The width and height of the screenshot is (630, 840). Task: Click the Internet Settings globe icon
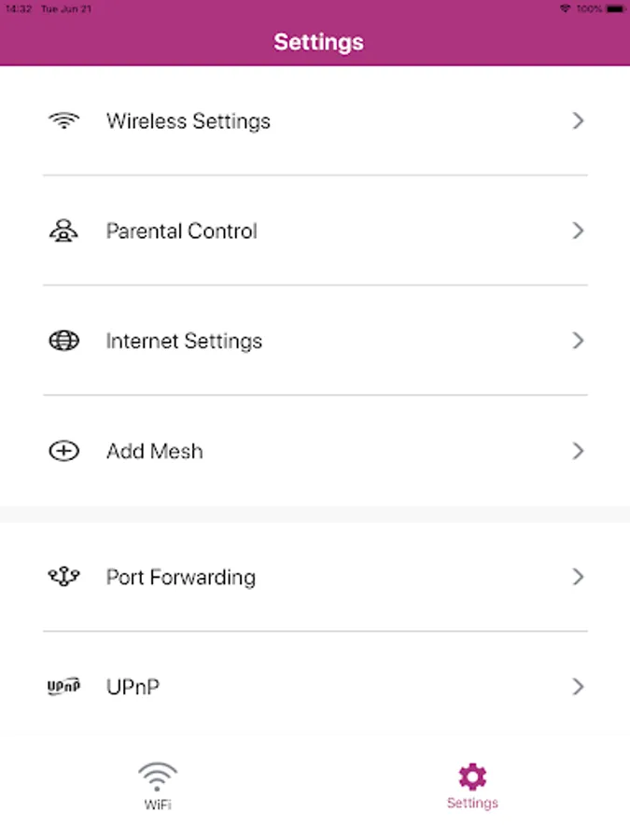click(63, 341)
